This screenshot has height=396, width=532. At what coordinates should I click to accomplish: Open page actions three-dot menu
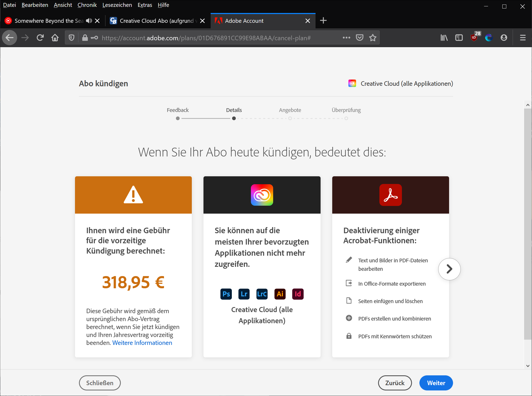(x=346, y=38)
